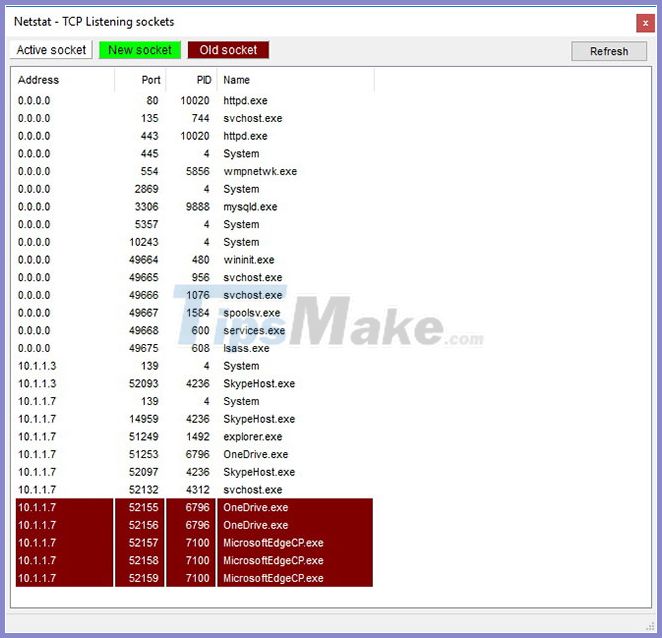This screenshot has height=638, width=662.
Task: Click the dark red Old socket label
Action: (x=228, y=50)
